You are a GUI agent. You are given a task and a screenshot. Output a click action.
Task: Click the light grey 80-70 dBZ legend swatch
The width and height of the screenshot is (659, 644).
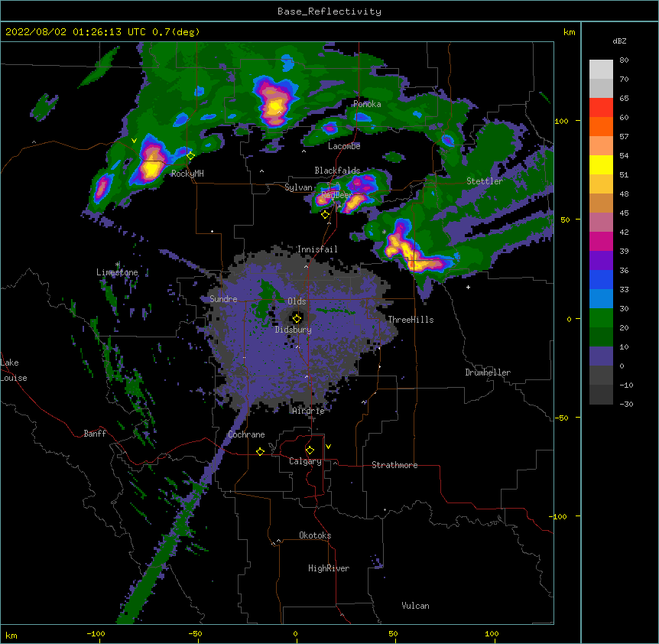(601, 70)
